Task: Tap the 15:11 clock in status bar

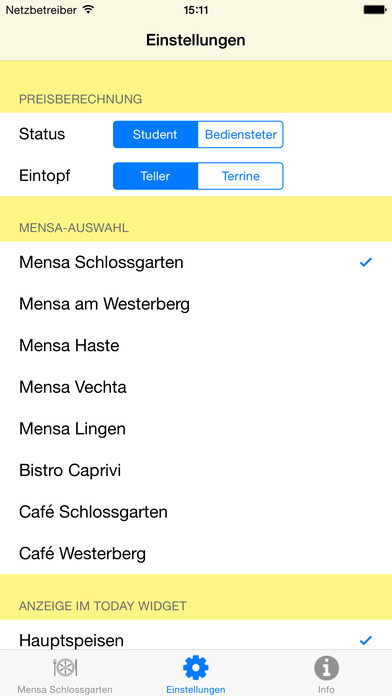Action: pyautogui.click(x=196, y=10)
